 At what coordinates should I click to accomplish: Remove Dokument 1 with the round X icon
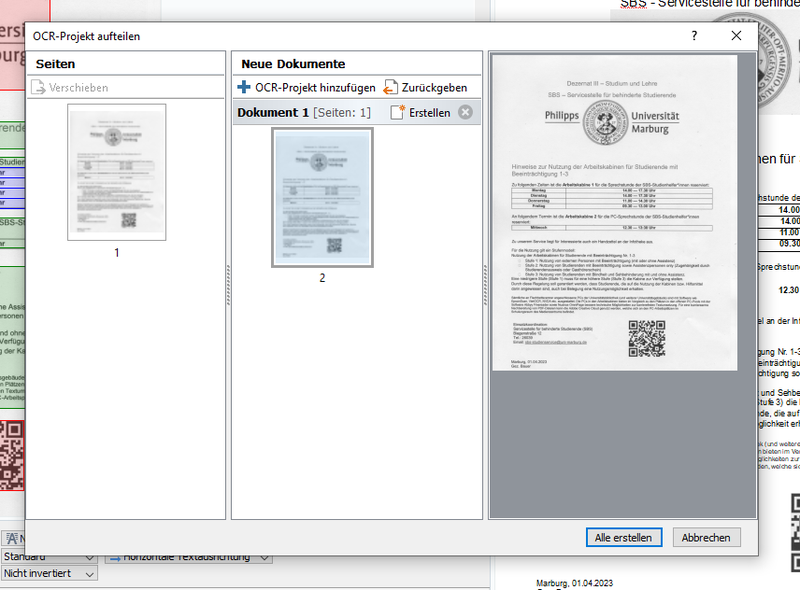click(x=465, y=112)
